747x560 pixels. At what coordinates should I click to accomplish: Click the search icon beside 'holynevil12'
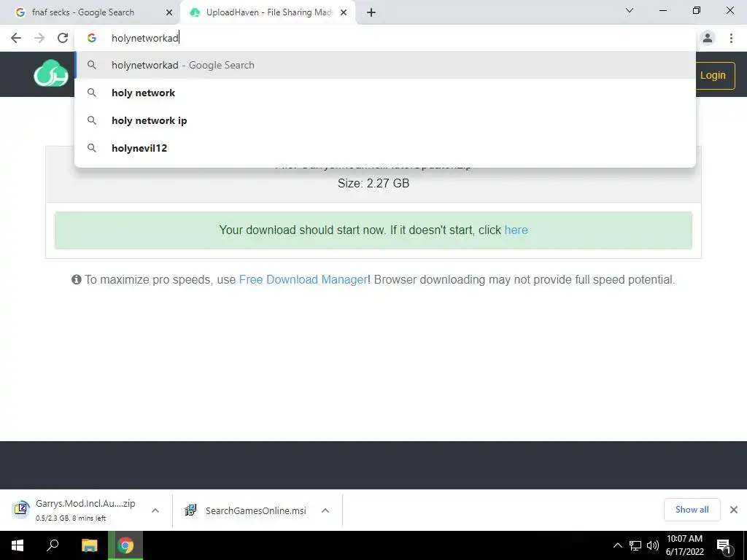[92, 148]
